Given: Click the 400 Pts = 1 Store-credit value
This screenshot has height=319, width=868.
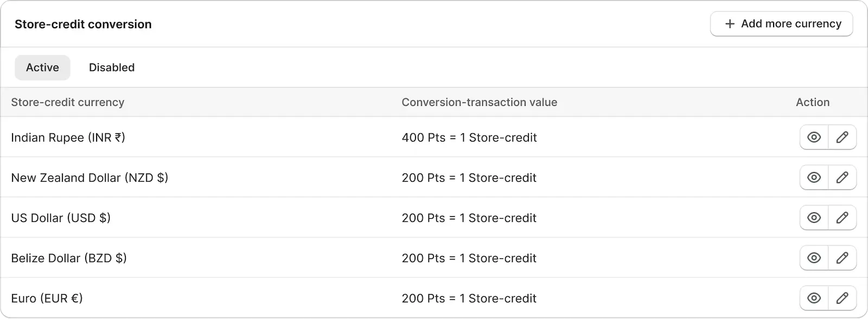Looking at the screenshot, I should pyautogui.click(x=469, y=137).
